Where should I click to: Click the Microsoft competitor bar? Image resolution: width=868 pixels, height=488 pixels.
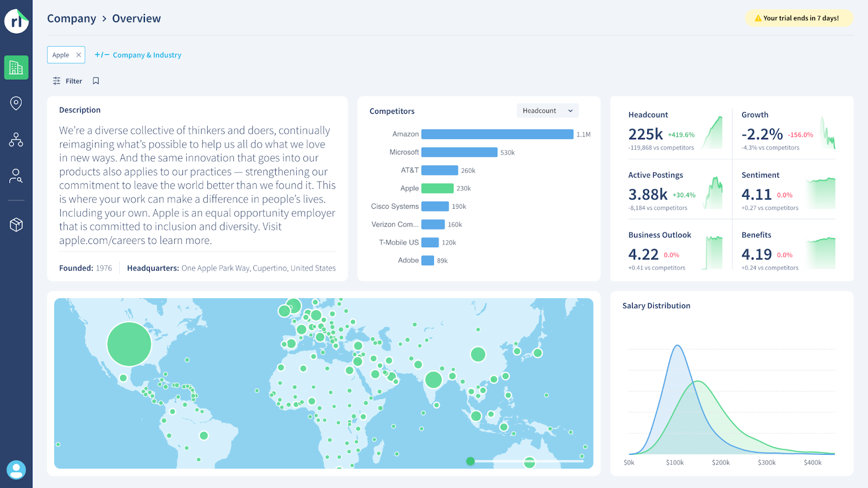coord(459,152)
